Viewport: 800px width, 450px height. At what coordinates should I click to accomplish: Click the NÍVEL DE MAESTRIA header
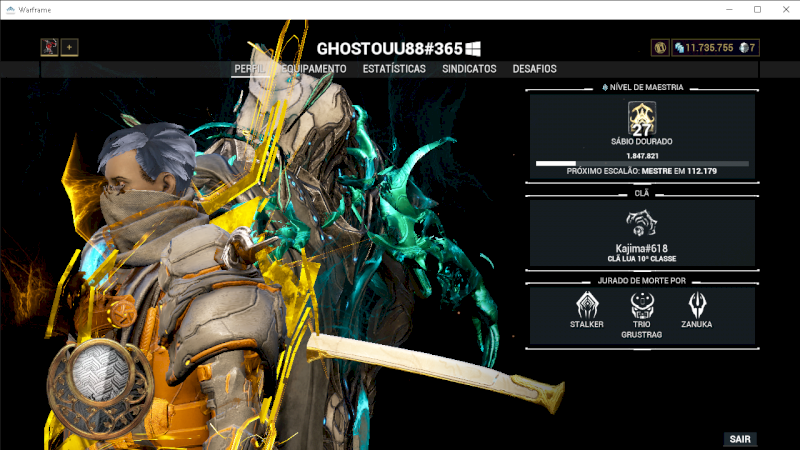point(646,87)
